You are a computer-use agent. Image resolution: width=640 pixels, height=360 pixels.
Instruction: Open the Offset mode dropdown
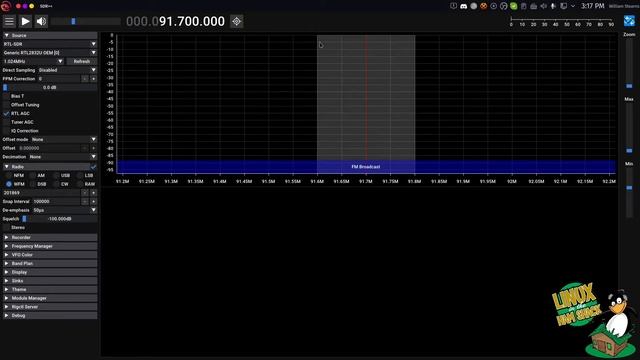[64, 140]
